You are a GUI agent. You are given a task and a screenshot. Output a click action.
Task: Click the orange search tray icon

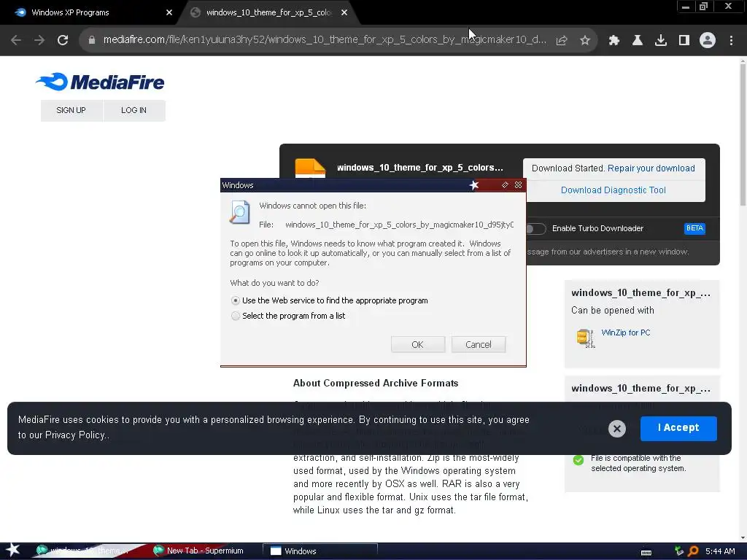pyautogui.click(x=693, y=551)
